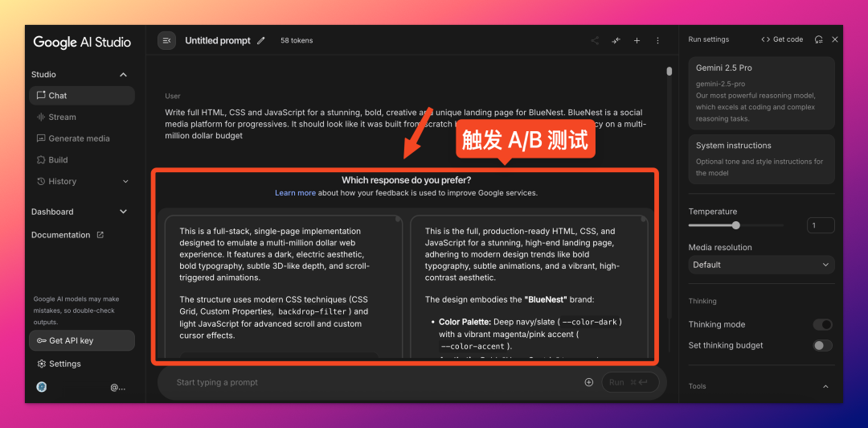Open the more options kebab menu
The image size is (868, 428).
[657, 40]
